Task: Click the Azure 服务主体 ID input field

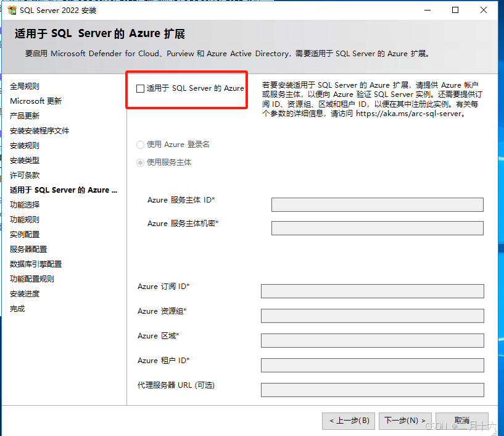Action: point(378,204)
